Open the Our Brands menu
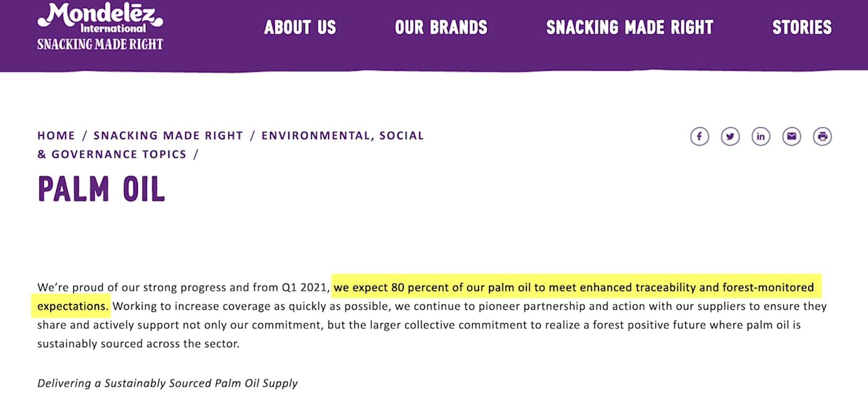The width and height of the screenshot is (868, 397). click(x=441, y=27)
